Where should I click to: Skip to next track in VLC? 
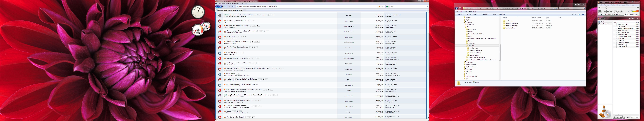(611, 11)
